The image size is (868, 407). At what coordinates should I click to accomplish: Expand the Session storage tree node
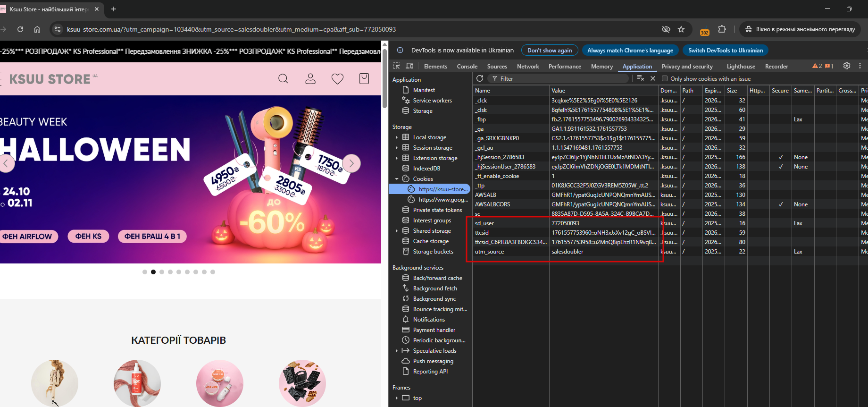[x=397, y=148]
